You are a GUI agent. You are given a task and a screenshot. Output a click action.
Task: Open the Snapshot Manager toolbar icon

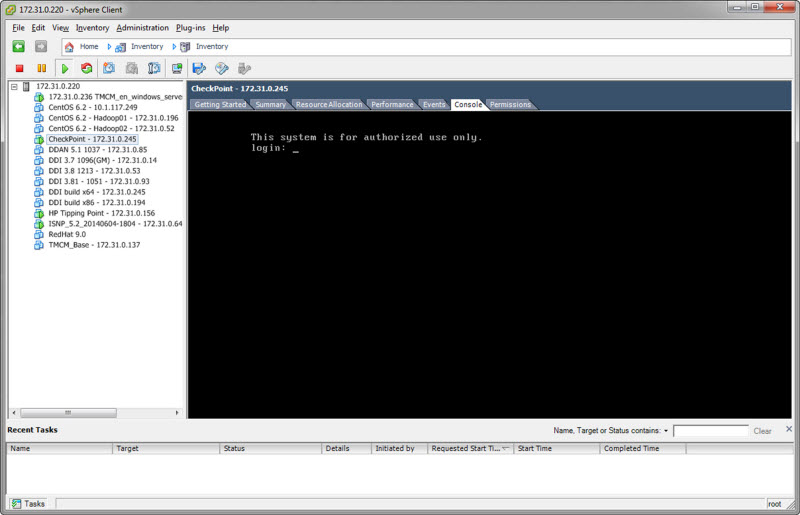pyautogui.click(x=153, y=68)
